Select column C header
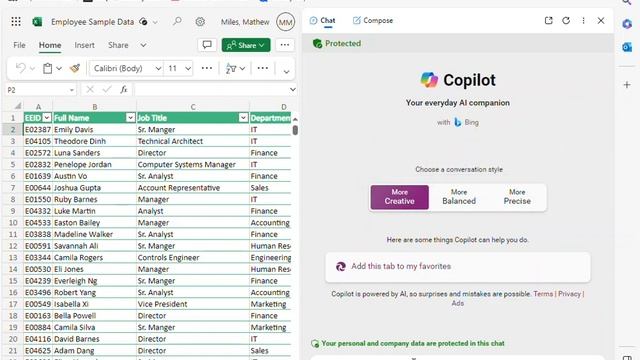640x360 pixels. (193, 107)
